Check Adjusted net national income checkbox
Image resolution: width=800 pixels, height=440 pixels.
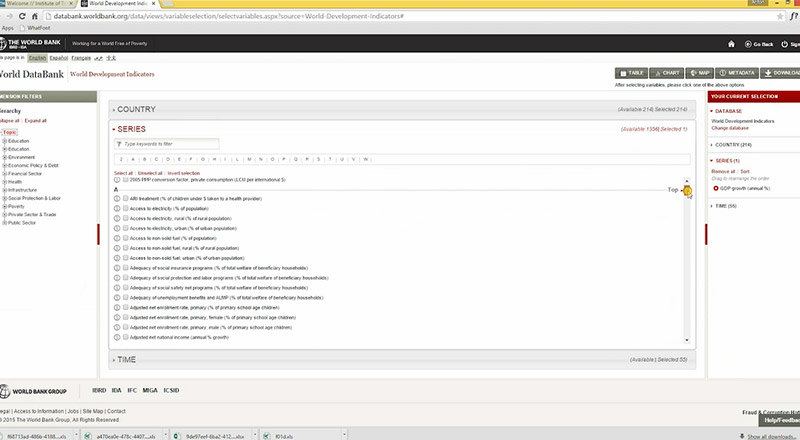[x=126, y=337]
